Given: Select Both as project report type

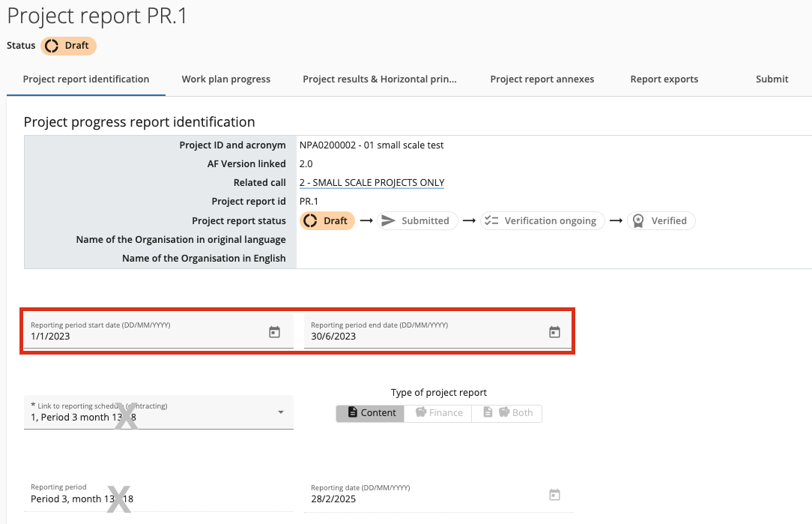Looking at the screenshot, I should [507, 413].
